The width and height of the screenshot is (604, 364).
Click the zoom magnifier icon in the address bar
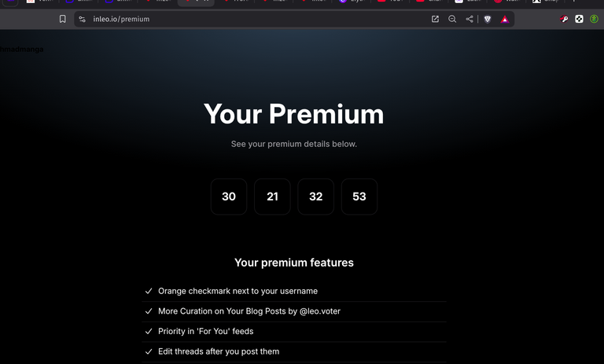click(452, 19)
